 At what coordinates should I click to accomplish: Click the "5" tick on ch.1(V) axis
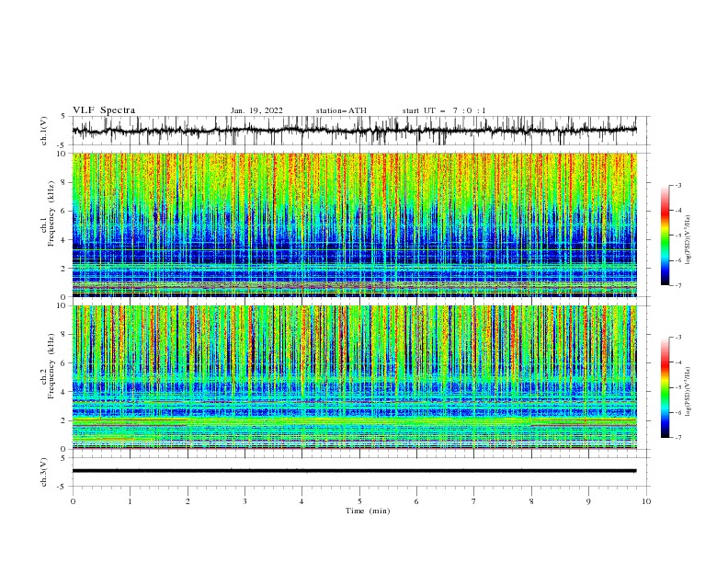pos(64,116)
